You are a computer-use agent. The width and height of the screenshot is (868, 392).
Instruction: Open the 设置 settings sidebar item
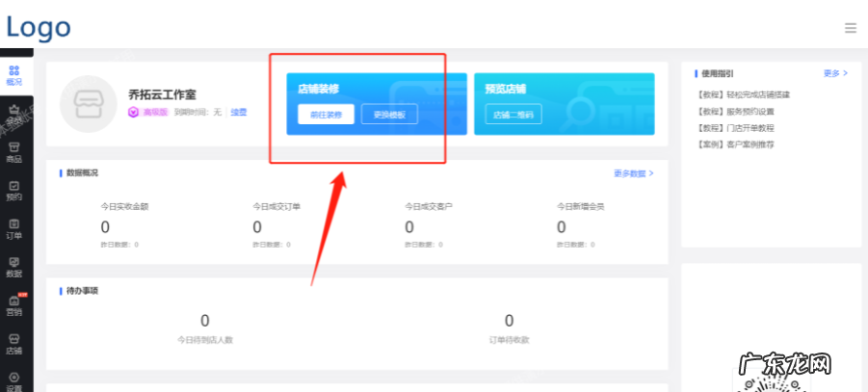pyautogui.click(x=14, y=382)
